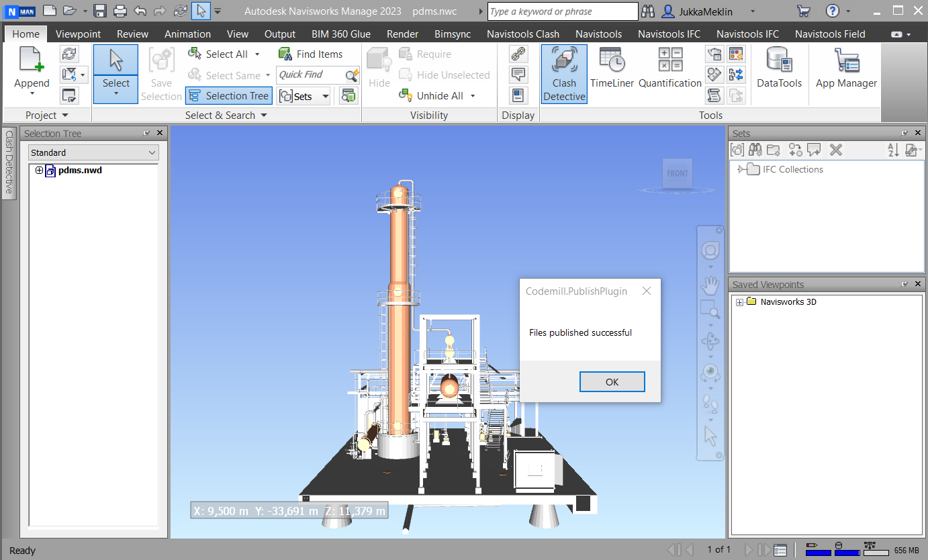This screenshot has height=560, width=928.
Task: Click the Autodesk App Store cart icon
Action: (803, 11)
